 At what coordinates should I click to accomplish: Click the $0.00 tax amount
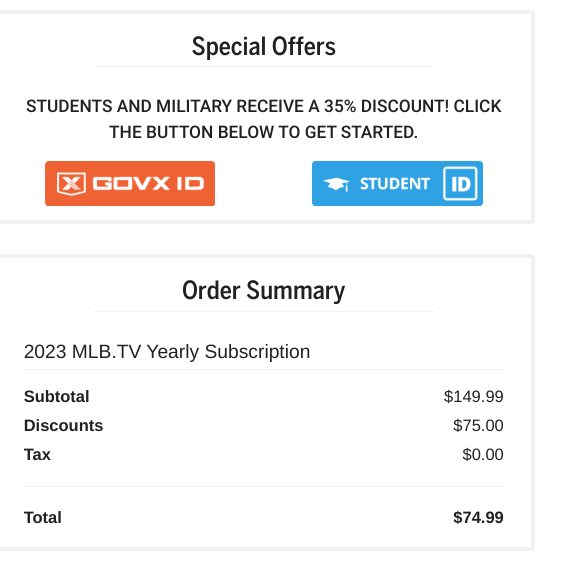coord(483,454)
